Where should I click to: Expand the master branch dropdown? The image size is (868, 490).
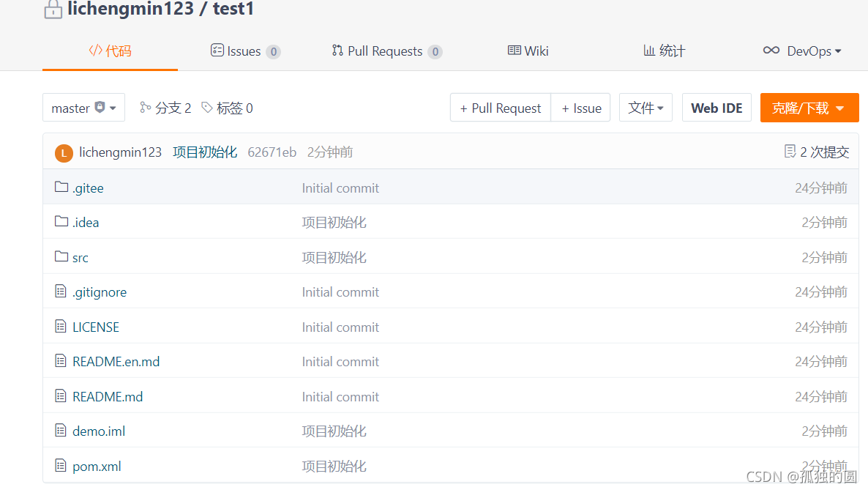[x=83, y=108]
